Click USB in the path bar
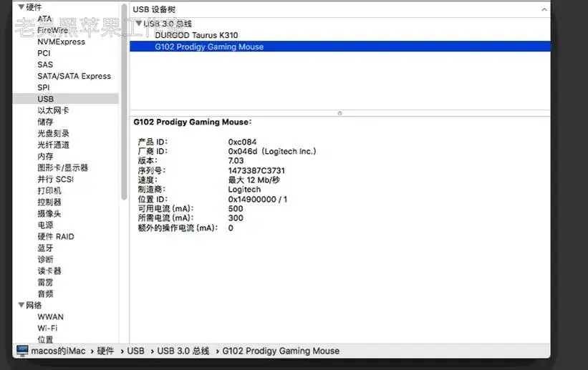The height and width of the screenshot is (370, 588). pyautogui.click(x=135, y=351)
